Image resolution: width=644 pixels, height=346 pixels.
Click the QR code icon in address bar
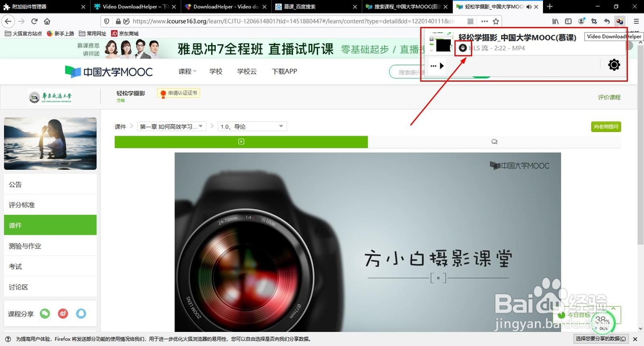[471, 21]
